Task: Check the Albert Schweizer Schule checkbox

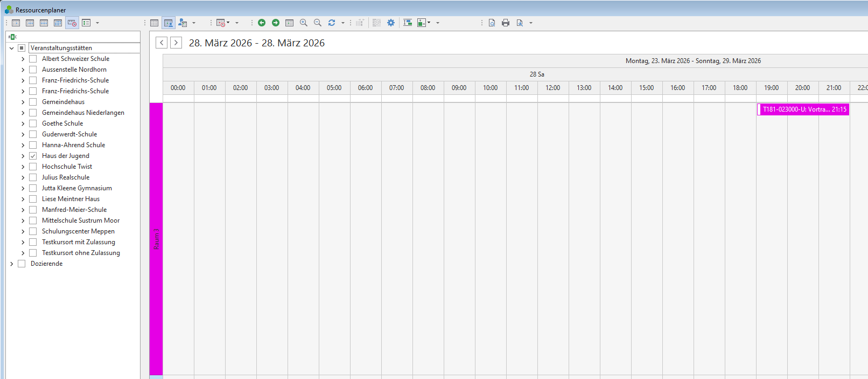Action: coord(33,59)
